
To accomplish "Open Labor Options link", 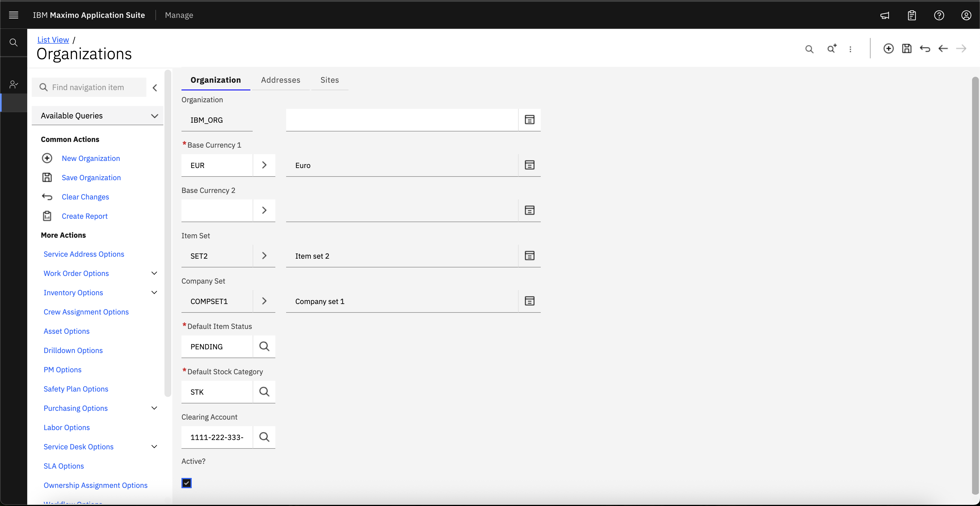I will pos(67,428).
